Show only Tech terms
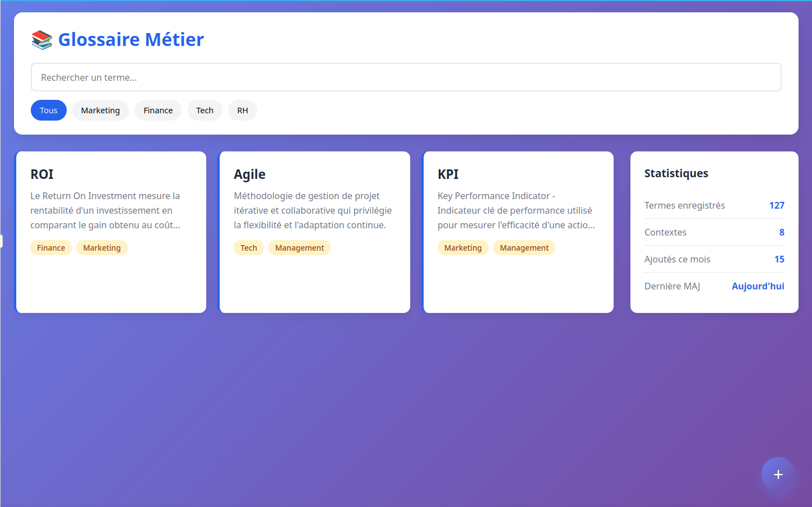Screen dimensions: 812x507 pos(205,110)
